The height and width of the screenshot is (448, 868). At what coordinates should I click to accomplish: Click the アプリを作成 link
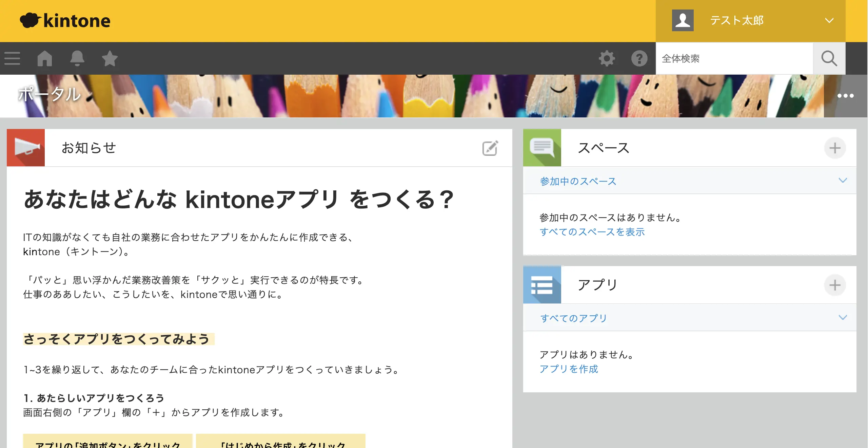[569, 369]
